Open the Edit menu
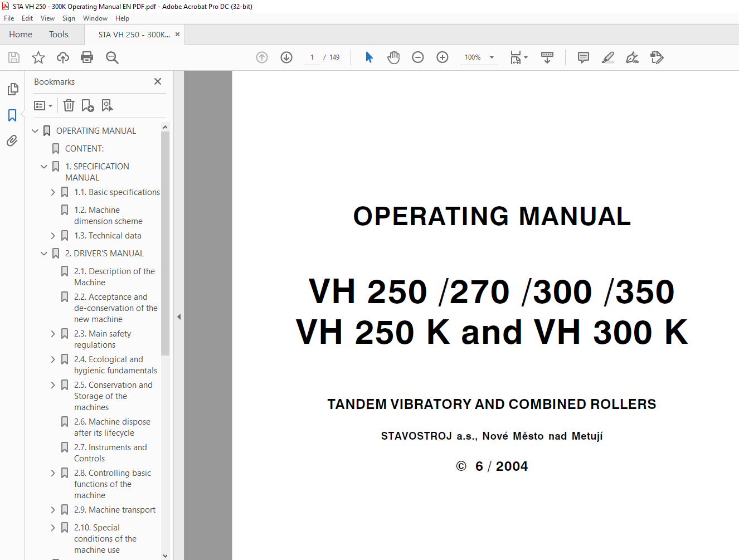739x560 pixels. coord(27,18)
